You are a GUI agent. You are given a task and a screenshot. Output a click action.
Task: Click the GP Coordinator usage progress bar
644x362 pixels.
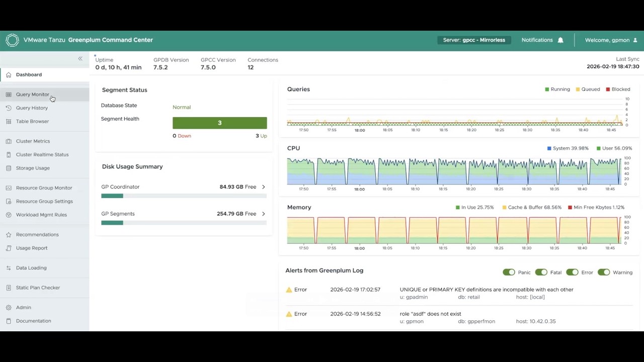tap(184, 196)
